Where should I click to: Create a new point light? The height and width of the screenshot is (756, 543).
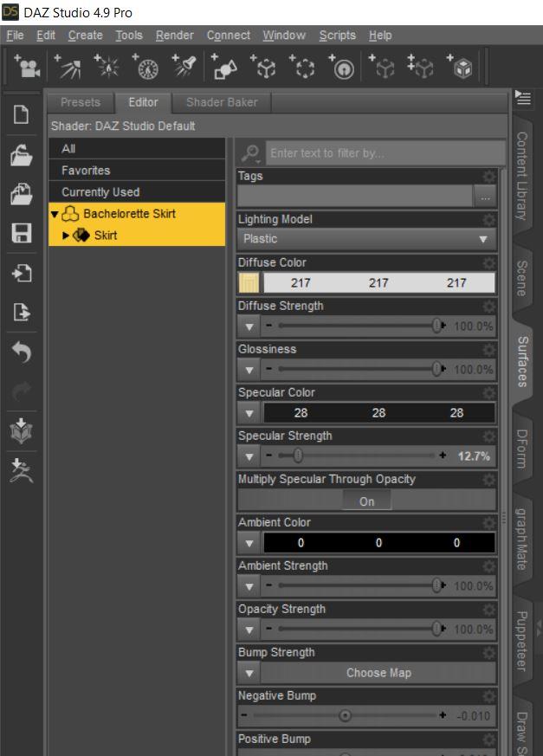107,67
